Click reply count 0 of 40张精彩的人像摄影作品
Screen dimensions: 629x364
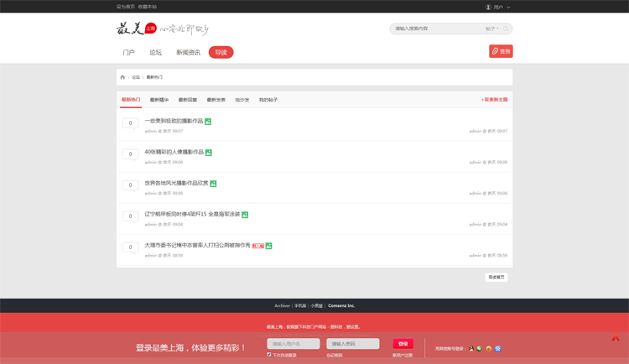pyautogui.click(x=130, y=153)
